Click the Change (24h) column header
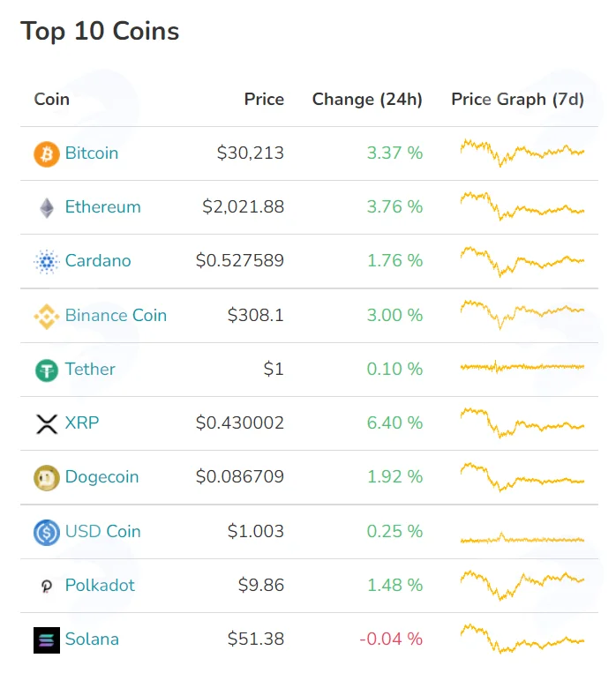This screenshot has height=673, width=616. click(367, 99)
